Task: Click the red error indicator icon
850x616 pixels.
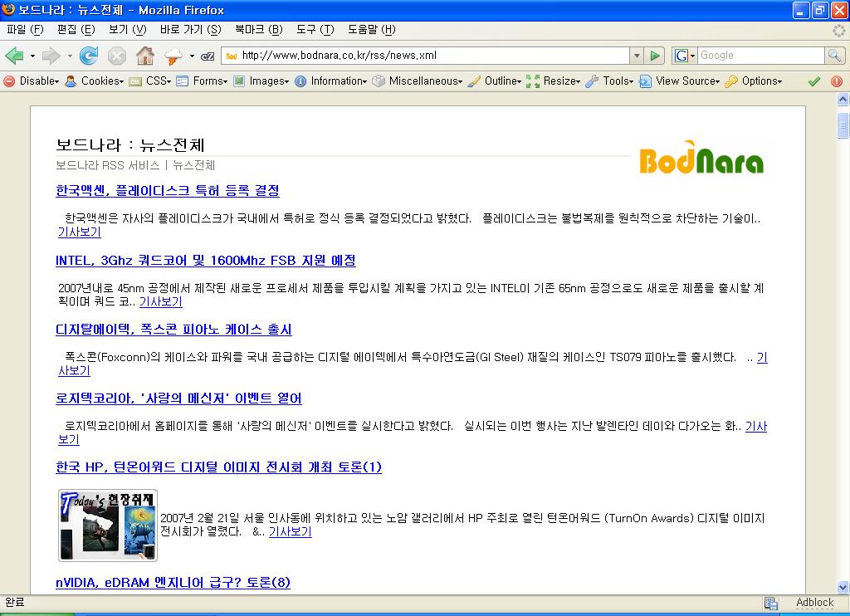Action: (x=837, y=81)
